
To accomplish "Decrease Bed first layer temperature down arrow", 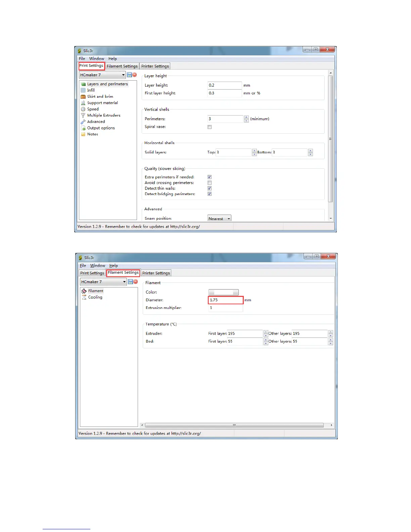I will 266,343.
